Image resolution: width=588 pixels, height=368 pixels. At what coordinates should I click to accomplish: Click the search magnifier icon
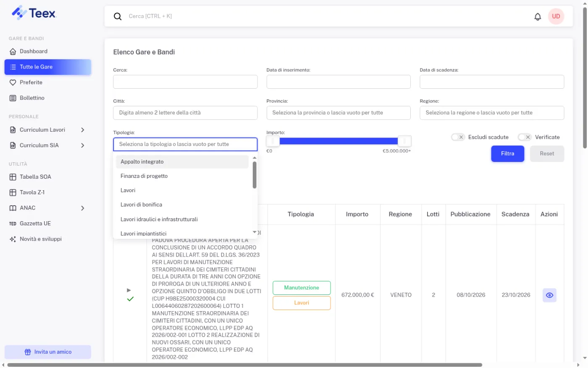118,16
